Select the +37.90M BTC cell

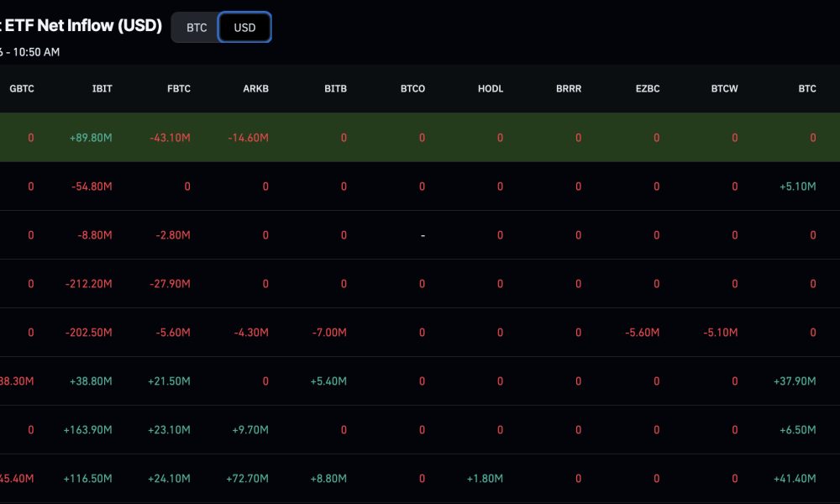coord(795,381)
